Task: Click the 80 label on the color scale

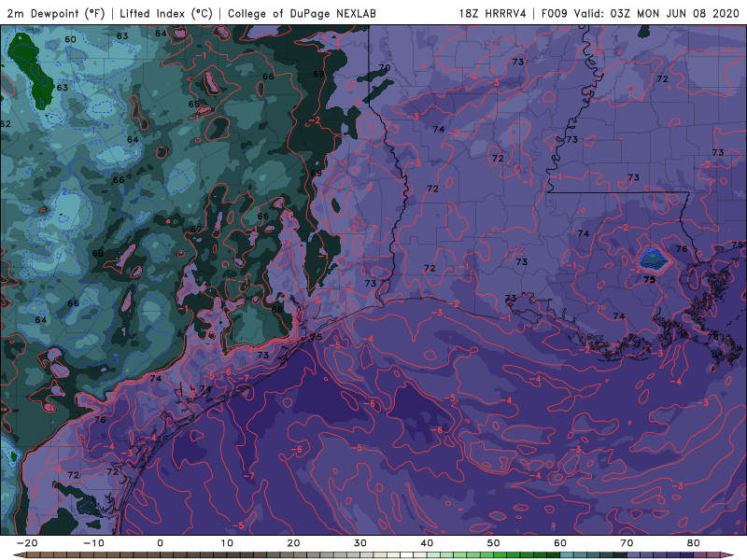Action: pyautogui.click(x=694, y=543)
